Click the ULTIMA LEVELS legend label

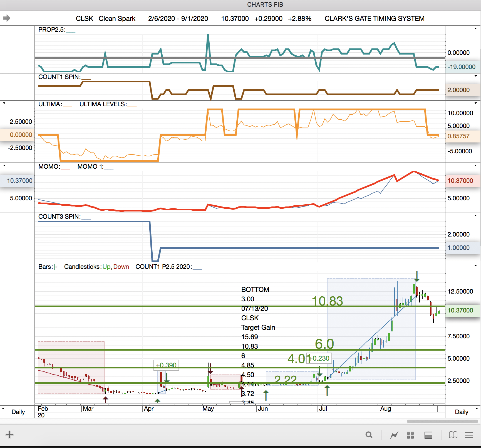[x=103, y=104]
